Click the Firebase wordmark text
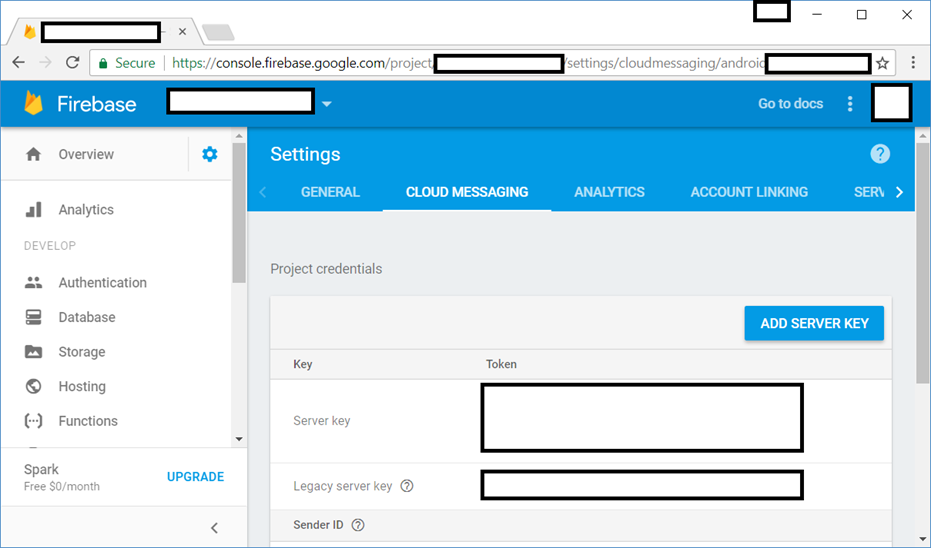 click(x=97, y=104)
